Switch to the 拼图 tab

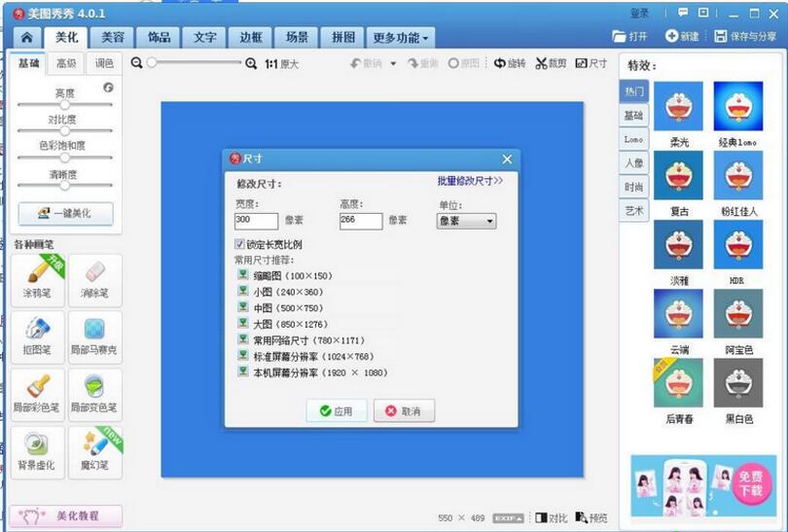pyautogui.click(x=343, y=37)
